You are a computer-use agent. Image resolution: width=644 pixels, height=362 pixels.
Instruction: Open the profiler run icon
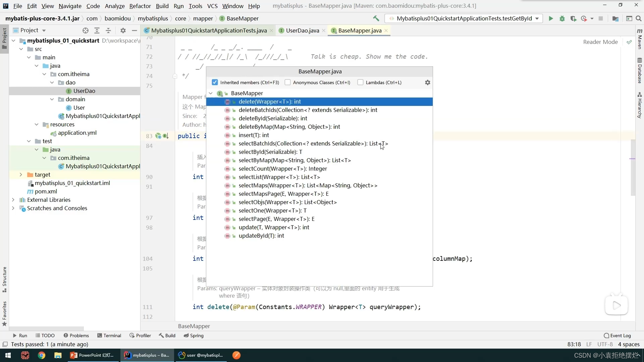[x=584, y=18]
